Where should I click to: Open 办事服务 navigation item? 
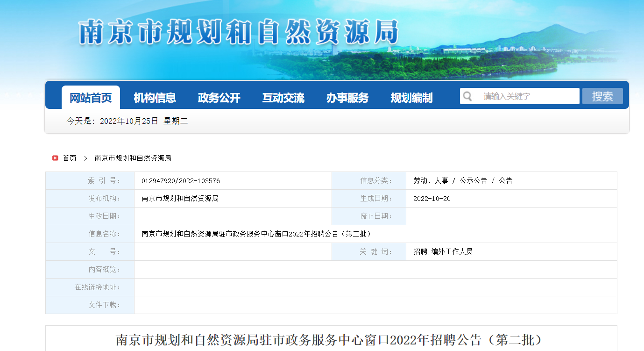coord(347,98)
